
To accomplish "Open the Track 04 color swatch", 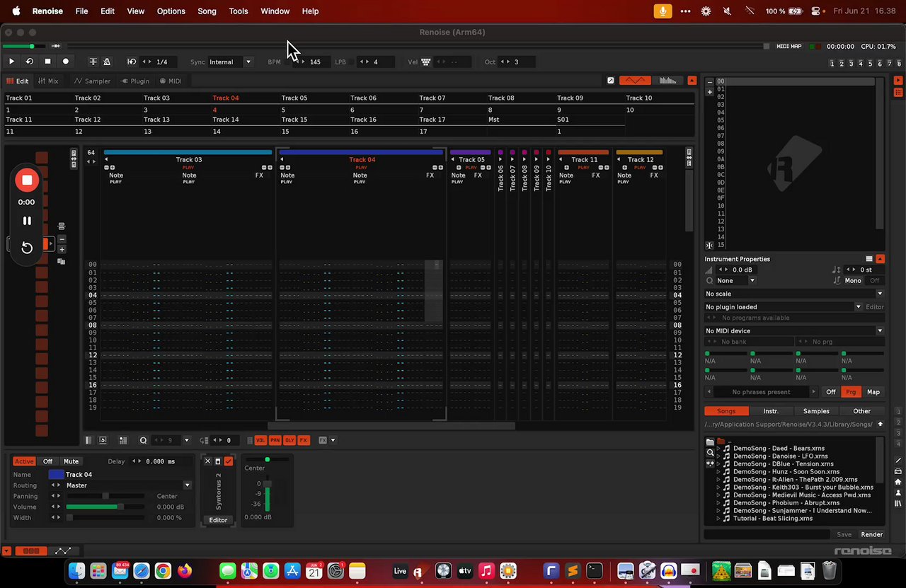I will 56,474.
